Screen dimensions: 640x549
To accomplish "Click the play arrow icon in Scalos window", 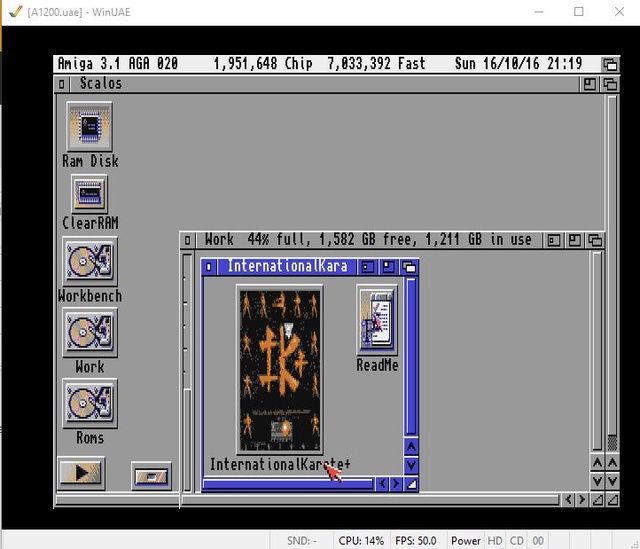I will click(x=81, y=473).
